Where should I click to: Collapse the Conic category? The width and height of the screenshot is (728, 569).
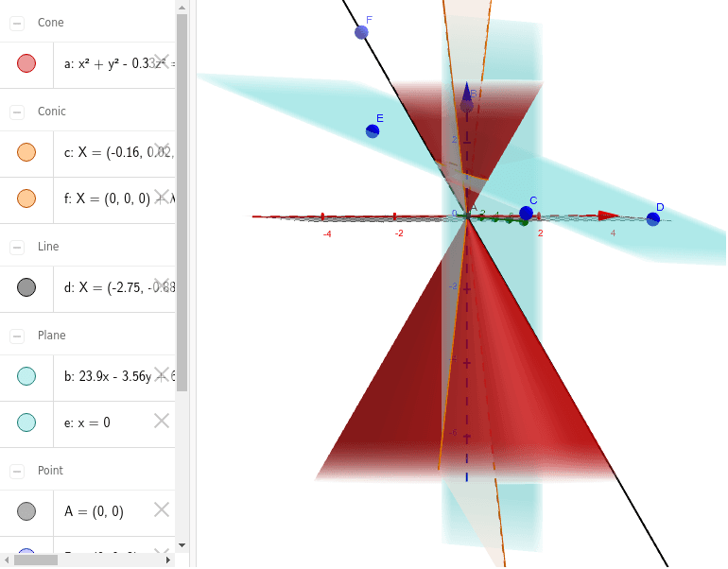point(17,112)
